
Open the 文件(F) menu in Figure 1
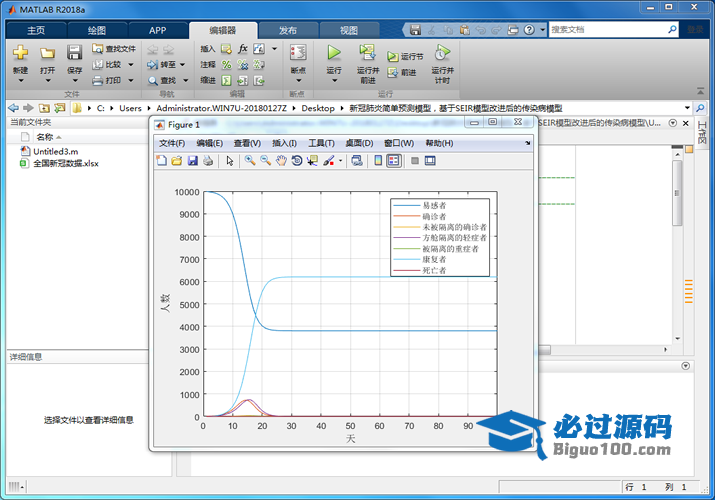click(x=172, y=143)
